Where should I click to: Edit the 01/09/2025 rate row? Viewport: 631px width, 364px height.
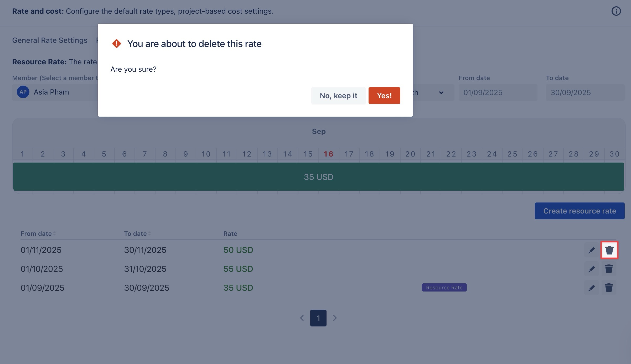click(x=591, y=288)
